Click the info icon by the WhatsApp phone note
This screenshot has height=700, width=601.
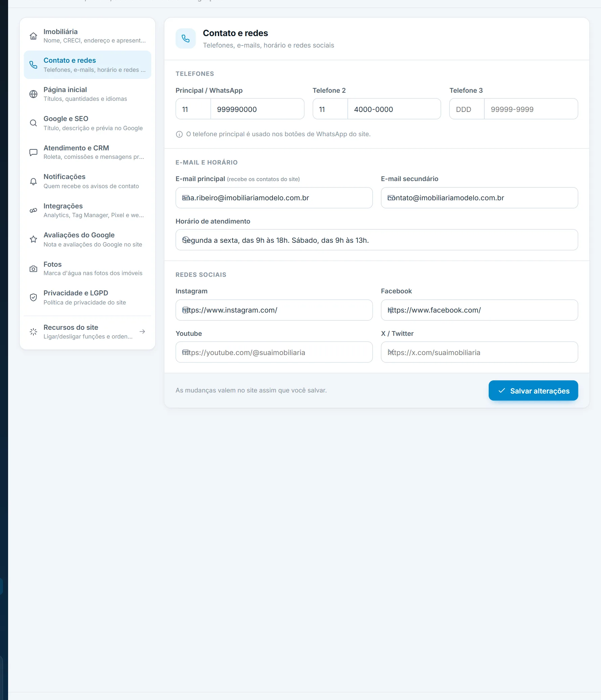click(179, 135)
